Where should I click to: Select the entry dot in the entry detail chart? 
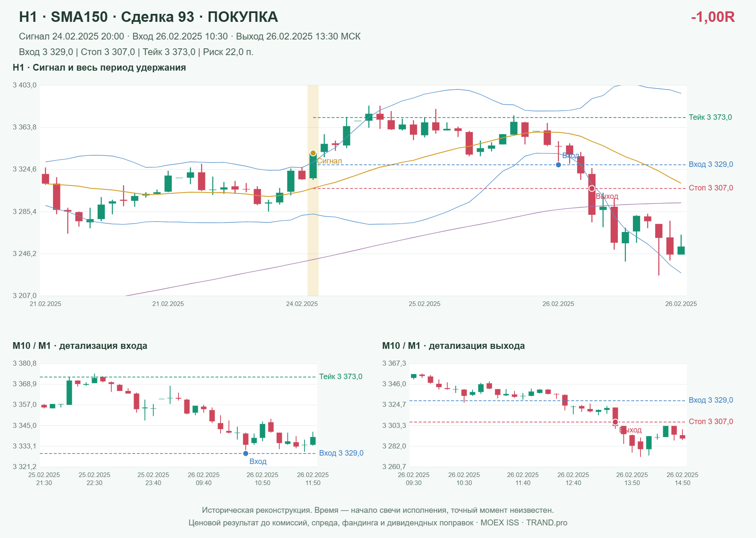(246, 454)
